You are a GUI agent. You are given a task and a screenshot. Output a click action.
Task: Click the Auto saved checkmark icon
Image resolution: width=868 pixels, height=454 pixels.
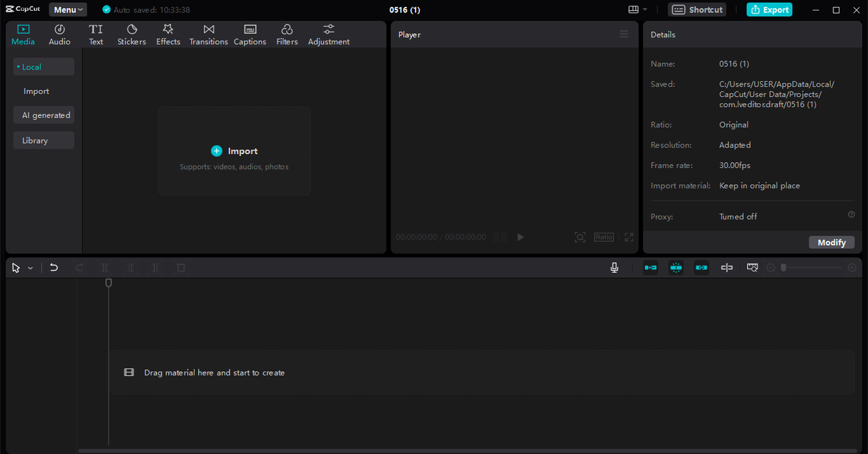(x=106, y=9)
